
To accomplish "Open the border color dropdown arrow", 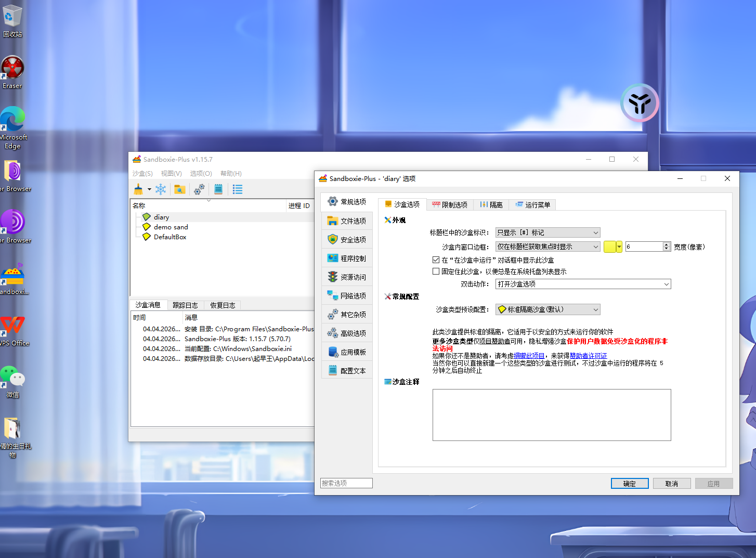I will (619, 247).
